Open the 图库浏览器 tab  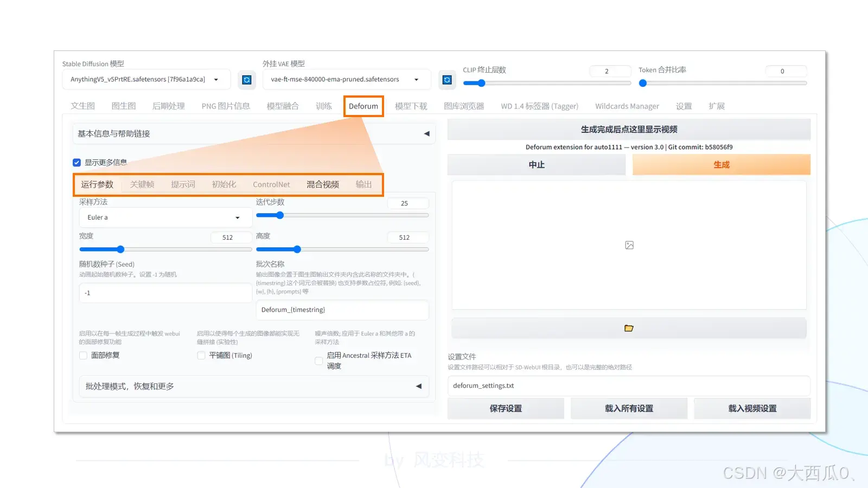pos(464,106)
